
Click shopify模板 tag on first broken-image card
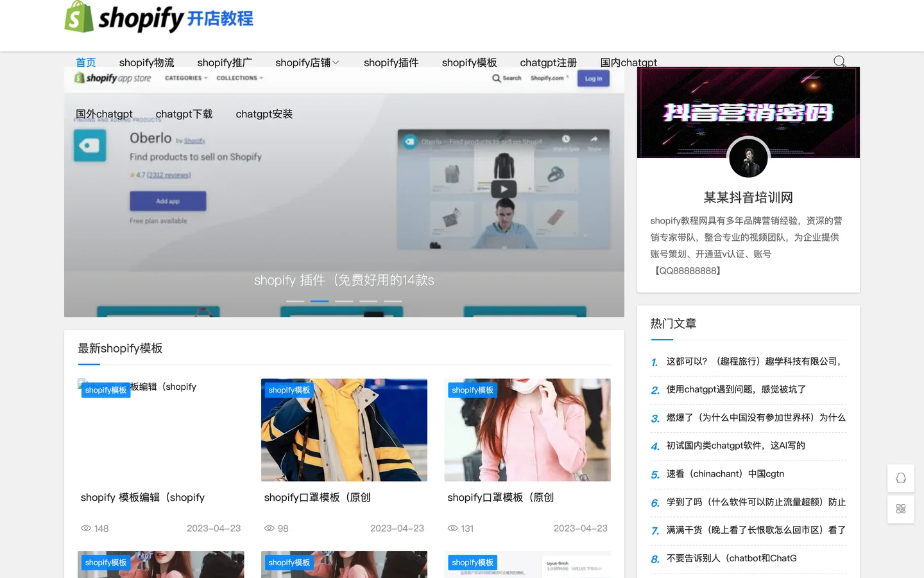[105, 390]
